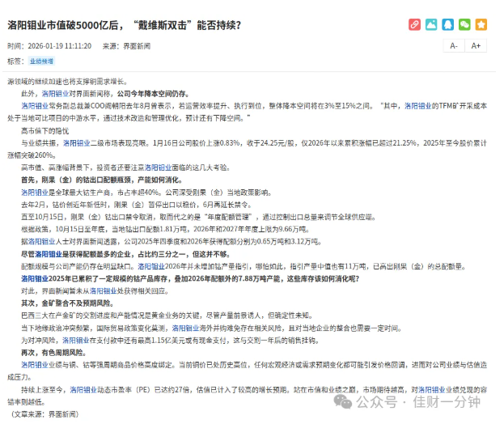Click the line starting 直至10月15日

tap(198, 217)
